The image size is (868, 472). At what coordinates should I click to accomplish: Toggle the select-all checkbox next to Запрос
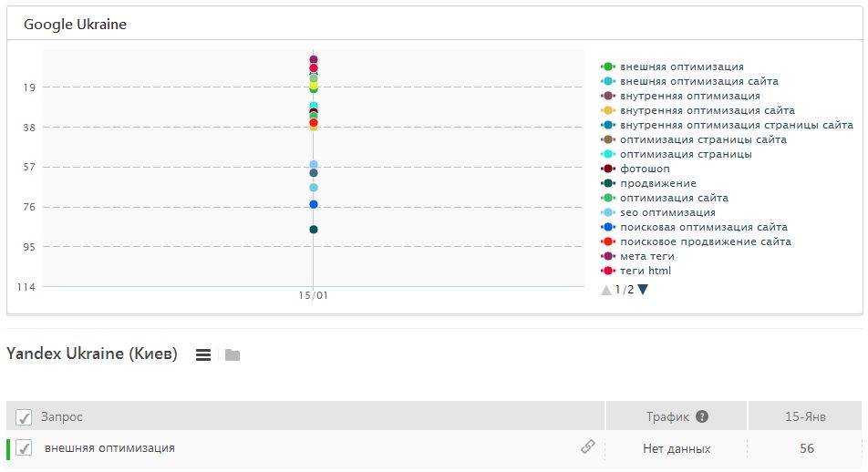25,417
